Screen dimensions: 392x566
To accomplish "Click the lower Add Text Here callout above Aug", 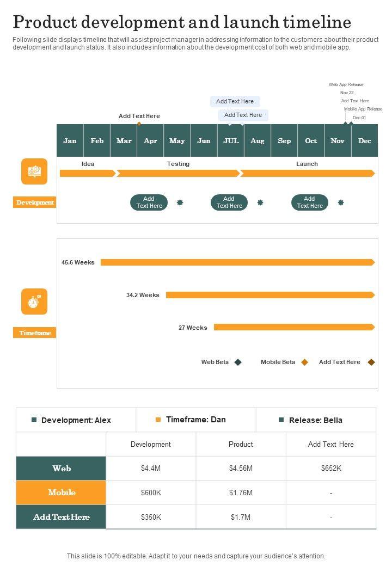I will [x=243, y=115].
